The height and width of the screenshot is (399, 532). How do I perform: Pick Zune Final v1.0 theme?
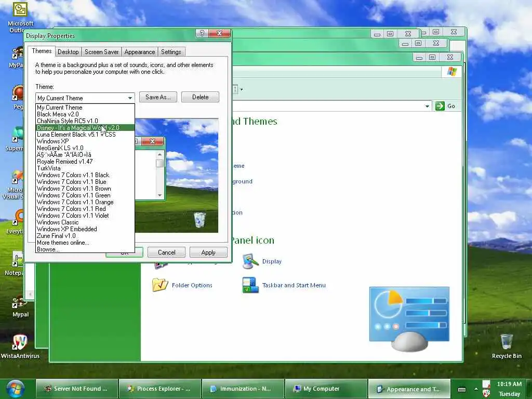(x=85, y=236)
